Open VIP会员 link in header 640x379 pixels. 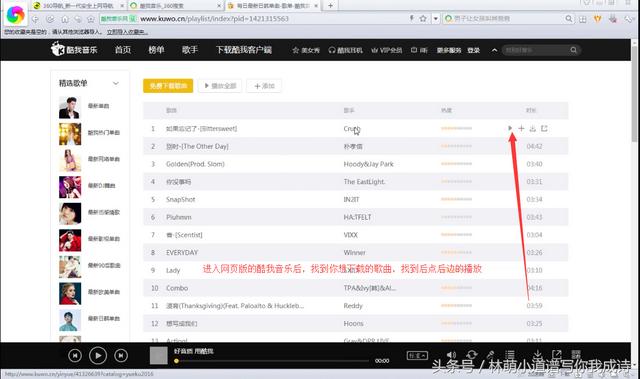387,50
